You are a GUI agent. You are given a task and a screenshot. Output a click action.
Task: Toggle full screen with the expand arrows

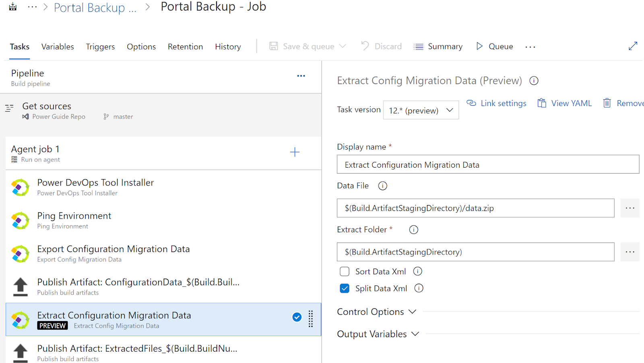coord(633,46)
